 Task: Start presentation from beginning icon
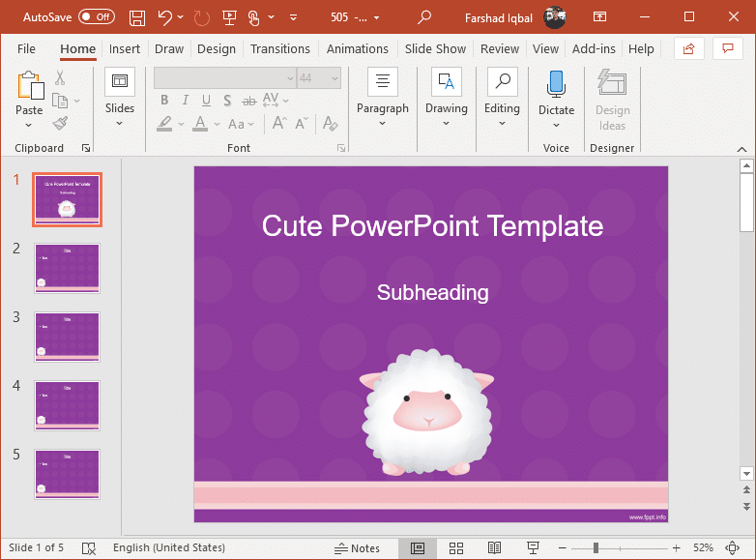(x=229, y=17)
